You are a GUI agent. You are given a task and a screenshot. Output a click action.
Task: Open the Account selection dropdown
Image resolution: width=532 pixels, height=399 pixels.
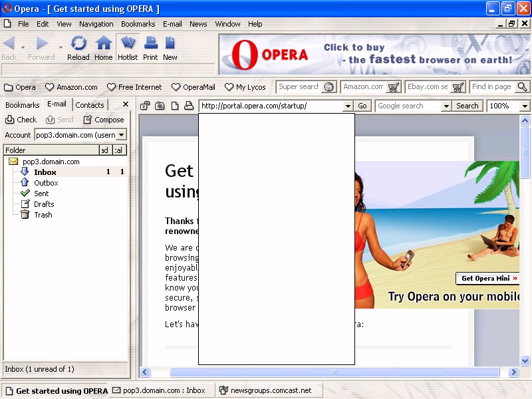pos(122,135)
